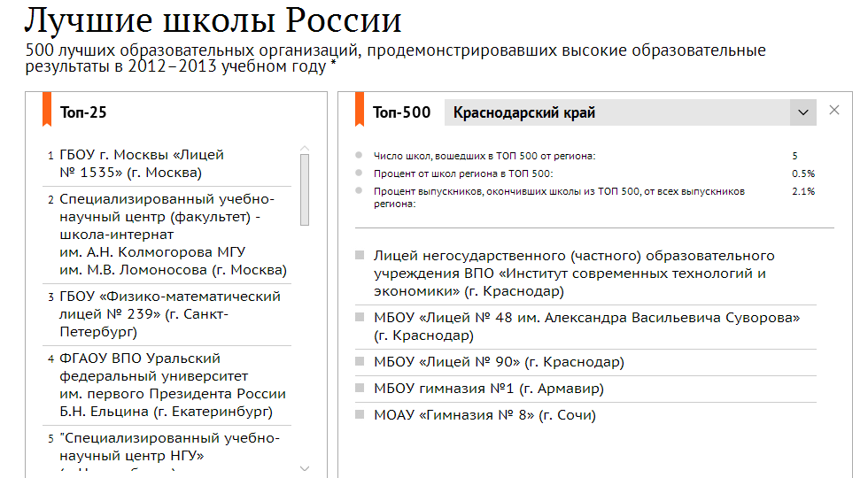Screen dimensions: 868x478
Task: Open МОАУ Гимназия № 8 Сочи
Action: [x=484, y=415]
